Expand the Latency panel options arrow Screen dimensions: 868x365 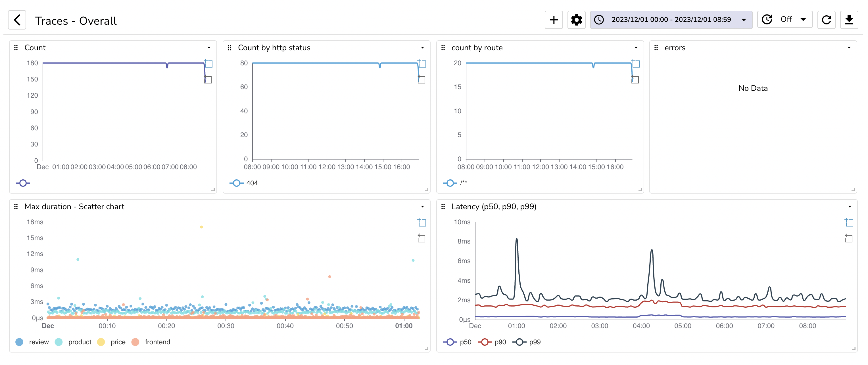(850, 206)
